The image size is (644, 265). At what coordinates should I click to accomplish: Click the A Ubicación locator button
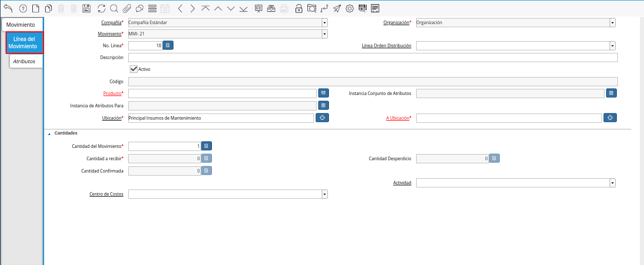[x=610, y=118]
